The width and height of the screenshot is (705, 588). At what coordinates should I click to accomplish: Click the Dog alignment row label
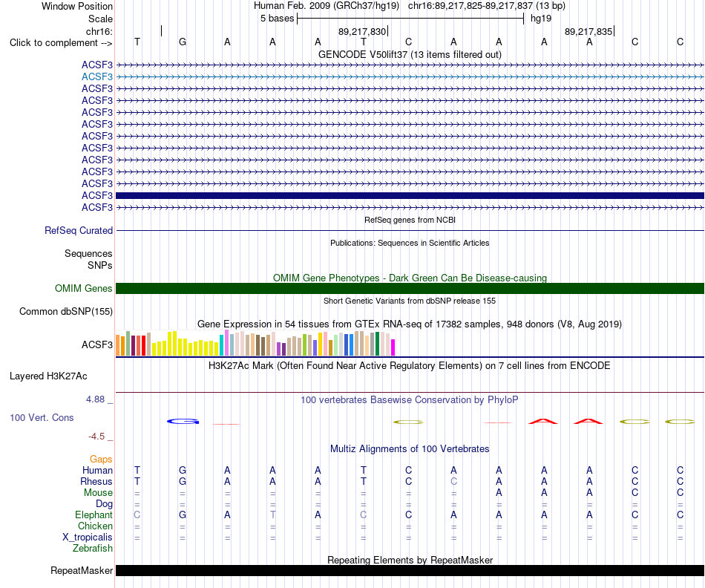point(104,504)
